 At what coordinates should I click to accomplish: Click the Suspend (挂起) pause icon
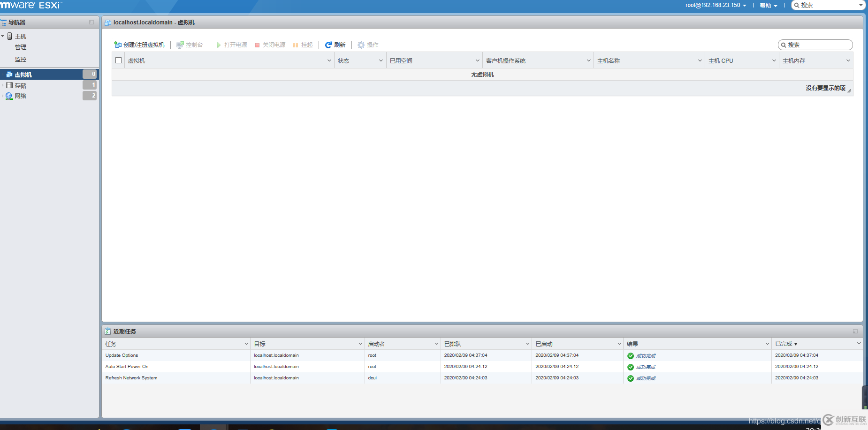point(296,45)
